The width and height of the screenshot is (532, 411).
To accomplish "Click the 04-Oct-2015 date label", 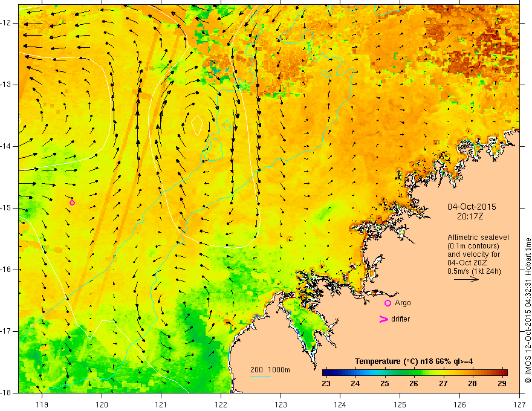I will tap(472, 207).
